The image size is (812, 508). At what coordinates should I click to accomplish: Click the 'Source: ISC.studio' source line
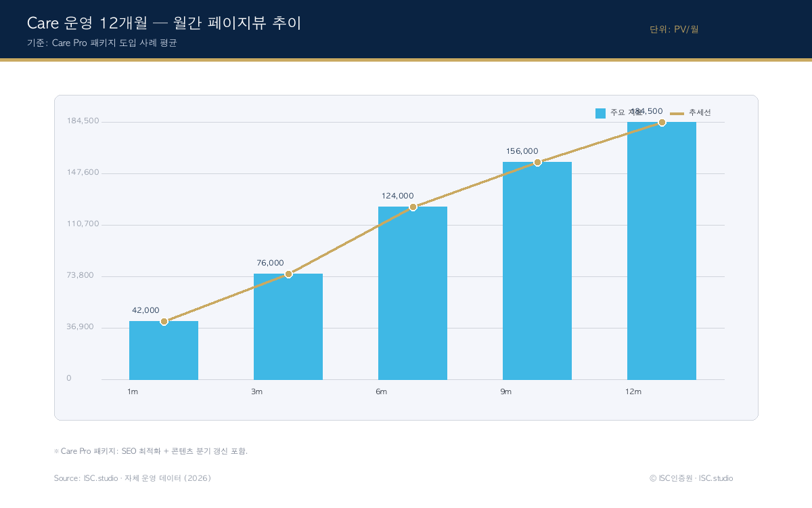(133, 478)
